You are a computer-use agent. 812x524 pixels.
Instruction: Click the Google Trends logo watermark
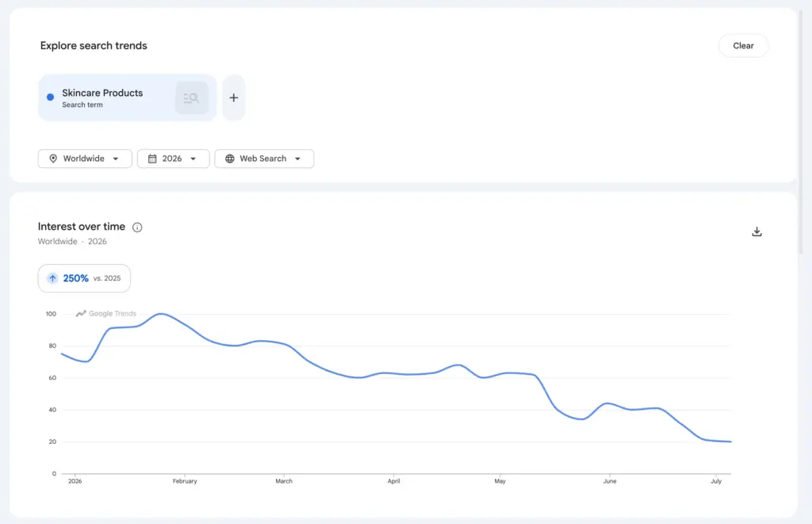pyautogui.click(x=106, y=313)
